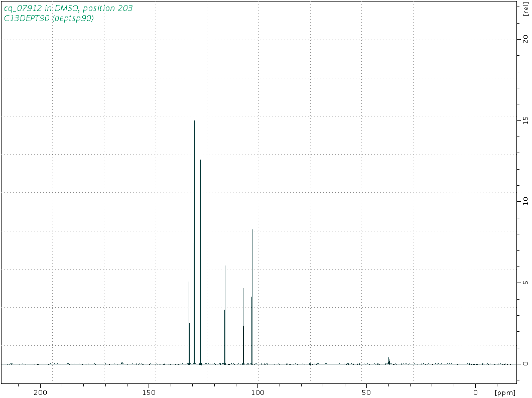The image size is (532, 398).
Task: Click the peak near 115 ppm
Action: tap(225, 315)
